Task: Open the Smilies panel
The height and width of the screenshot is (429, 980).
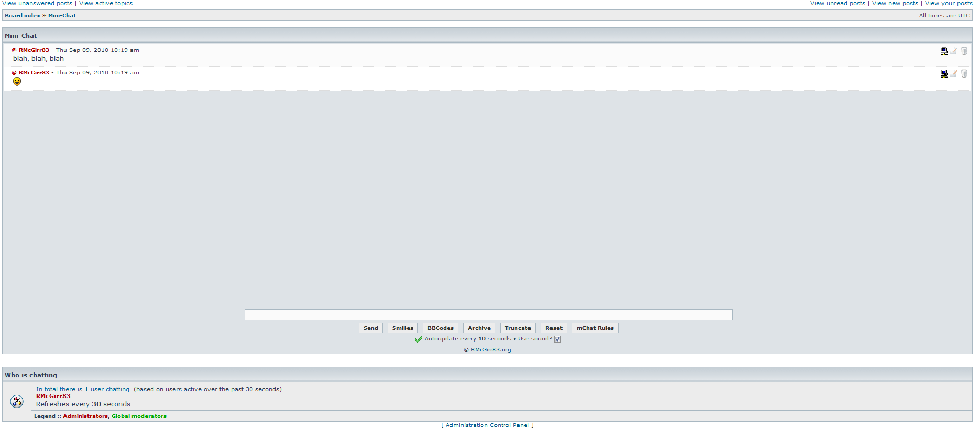Action: tap(402, 328)
